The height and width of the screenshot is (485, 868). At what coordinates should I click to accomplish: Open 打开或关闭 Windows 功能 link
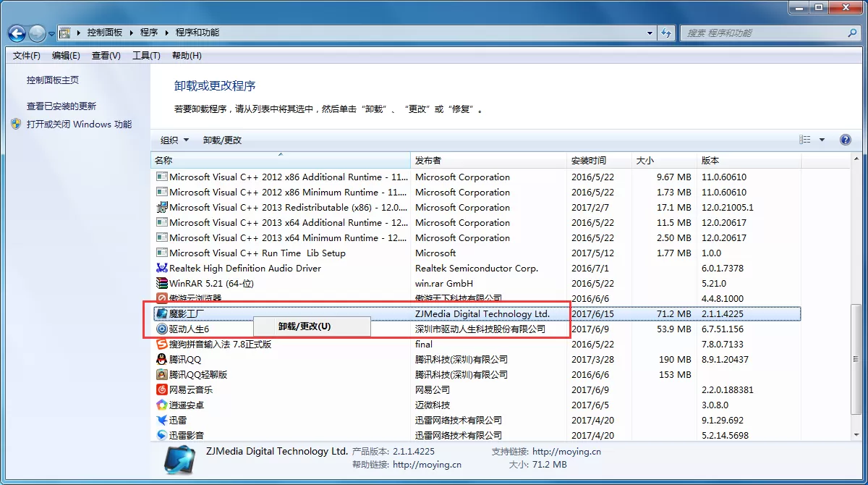click(79, 124)
